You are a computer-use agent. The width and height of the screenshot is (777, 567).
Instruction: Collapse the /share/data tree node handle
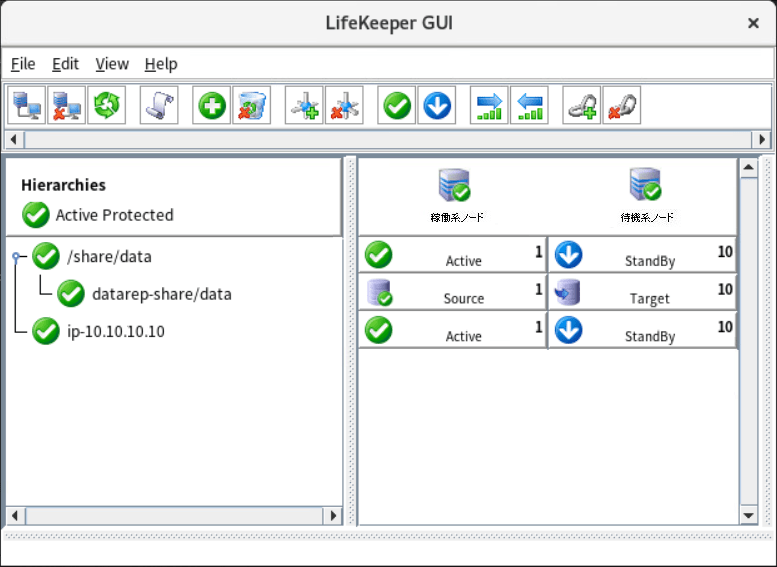[16, 256]
